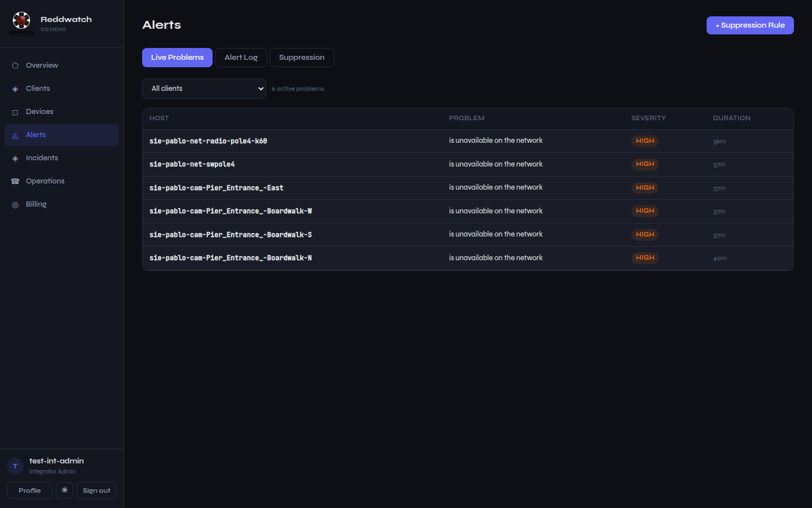The width and height of the screenshot is (812, 508).
Task: Click the Devices square icon
Action: tap(15, 112)
